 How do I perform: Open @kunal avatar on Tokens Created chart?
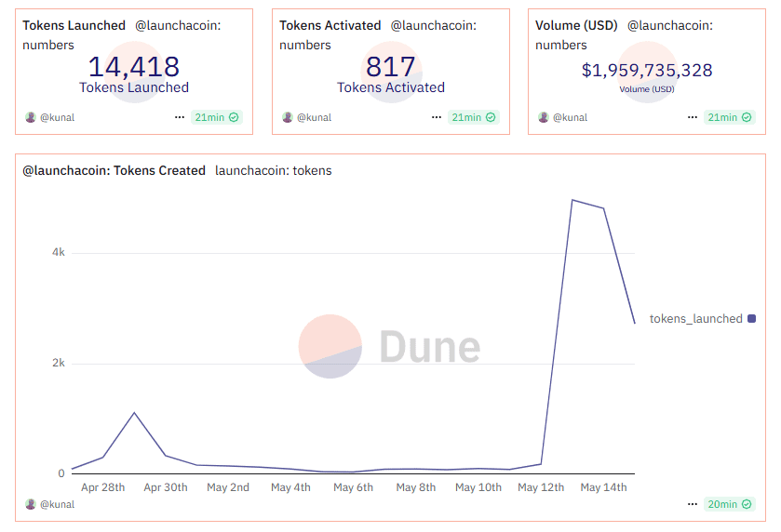31,504
